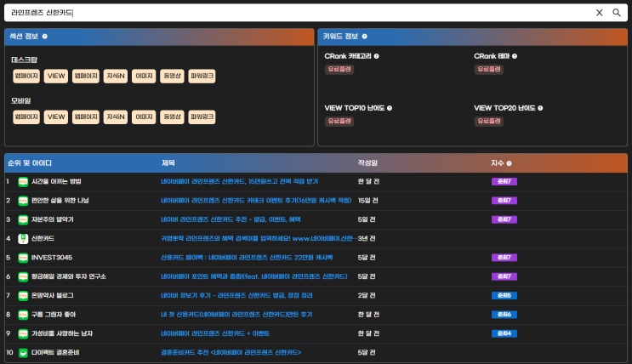Show info icon beside CRank 카테고리

[377, 56]
